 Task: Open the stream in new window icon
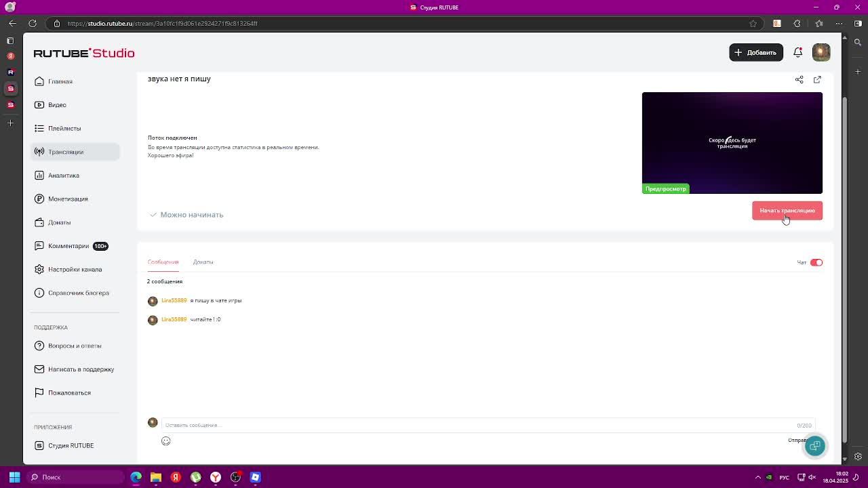click(817, 79)
